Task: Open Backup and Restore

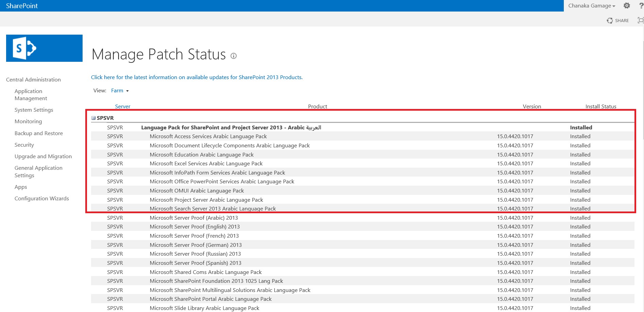Action: point(39,133)
